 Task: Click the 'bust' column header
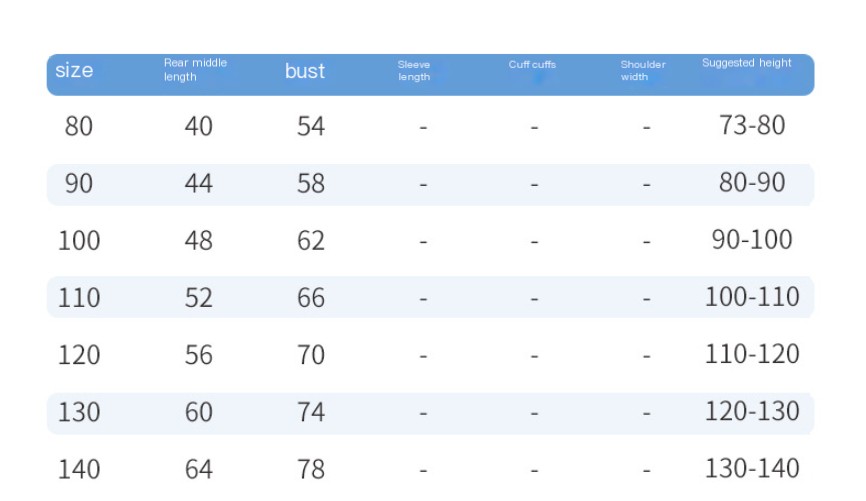coord(304,71)
